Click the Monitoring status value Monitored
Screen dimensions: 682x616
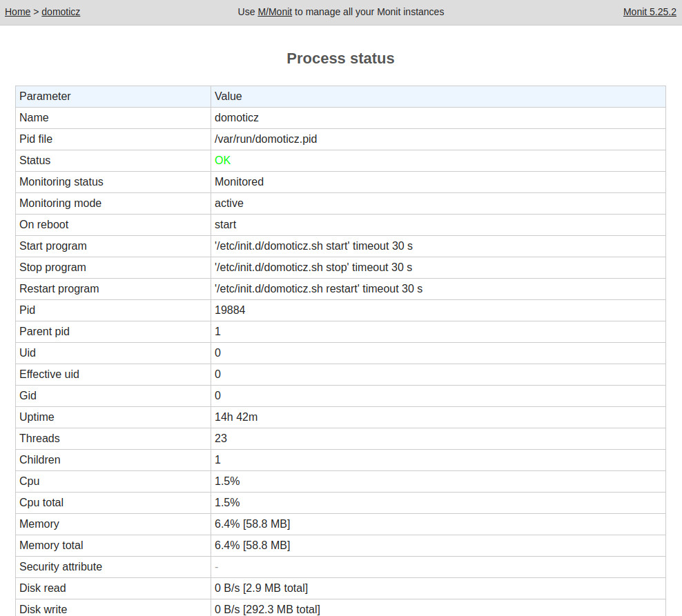coord(239,181)
